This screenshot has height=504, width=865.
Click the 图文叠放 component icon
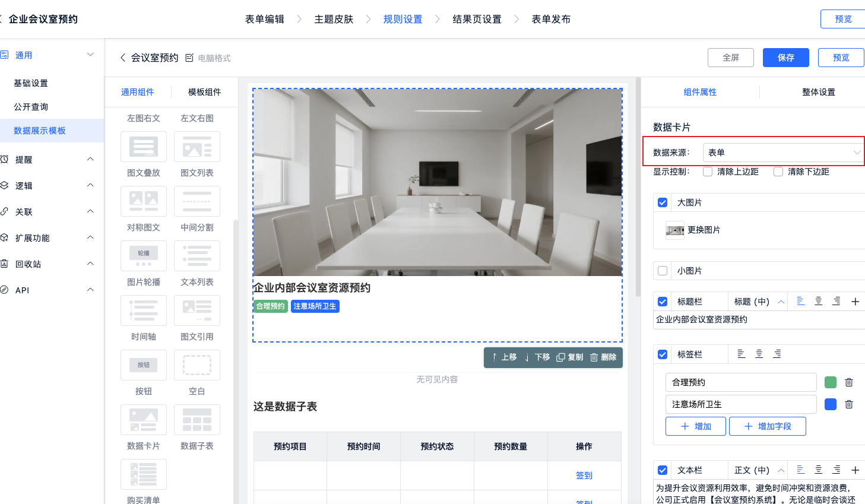coord(143,147)
